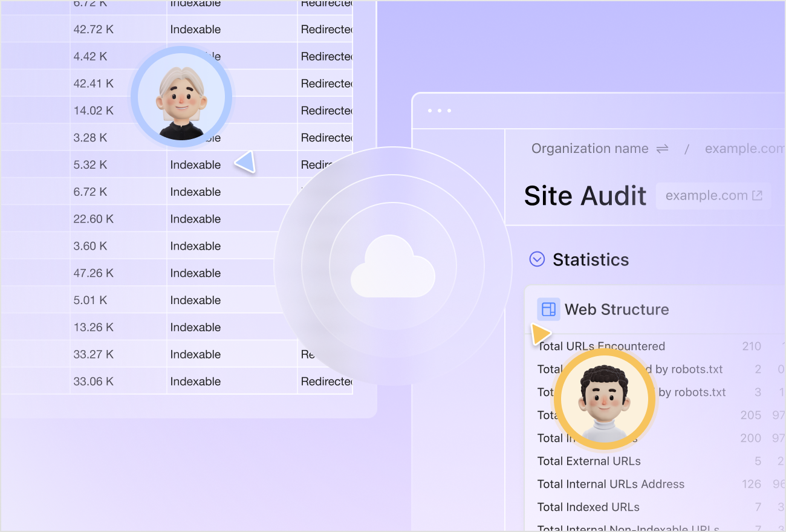The height and width of the screenshot is (532, 786).
Task: Click the Web Structure heading
Action: (x=617, y=310)
